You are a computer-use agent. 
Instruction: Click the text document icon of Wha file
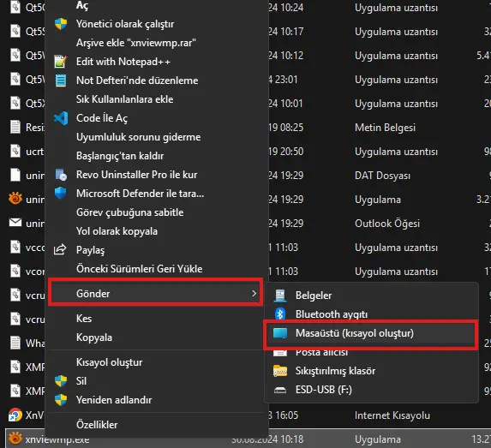coord(15,343)
